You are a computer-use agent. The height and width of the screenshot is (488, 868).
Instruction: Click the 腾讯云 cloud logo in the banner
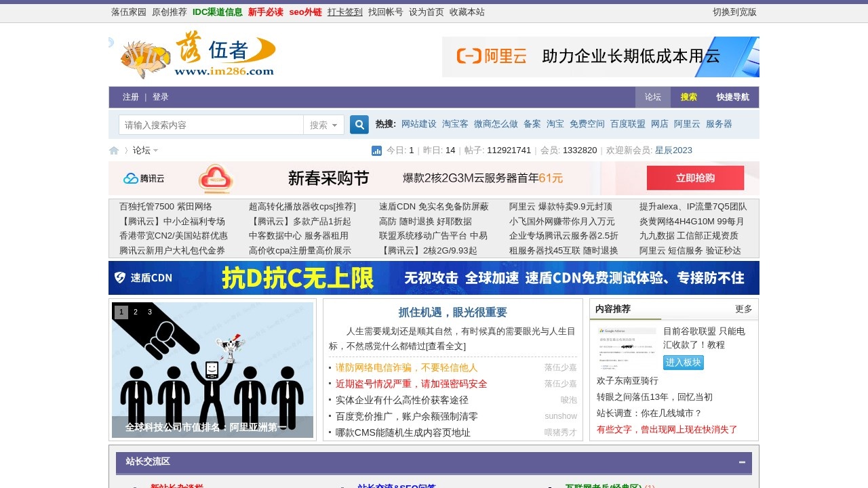click(x=143, y=178)
